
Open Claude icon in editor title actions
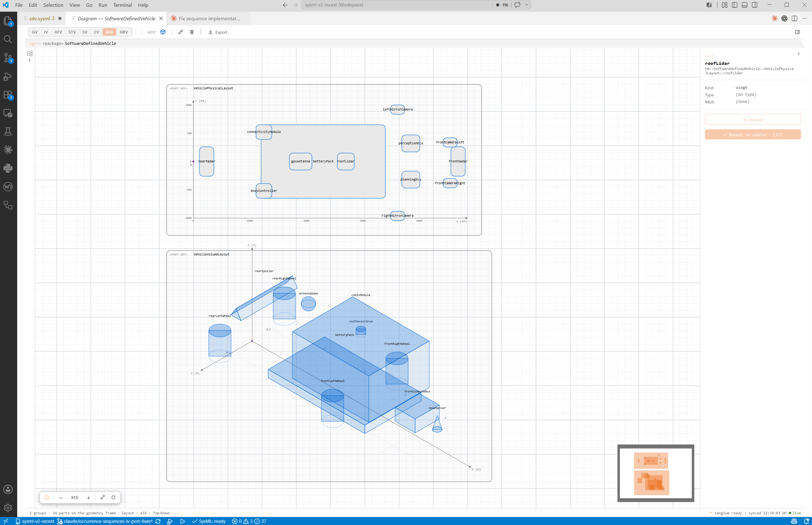[774, 18]
